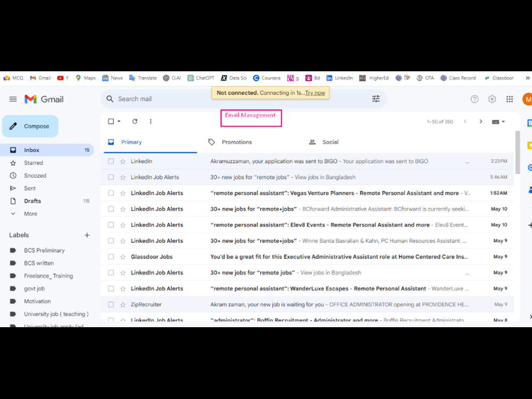The height and width of the screenshot is (399, 532).
Task: Open Maps bookmark
Action: tap(86, 78)
